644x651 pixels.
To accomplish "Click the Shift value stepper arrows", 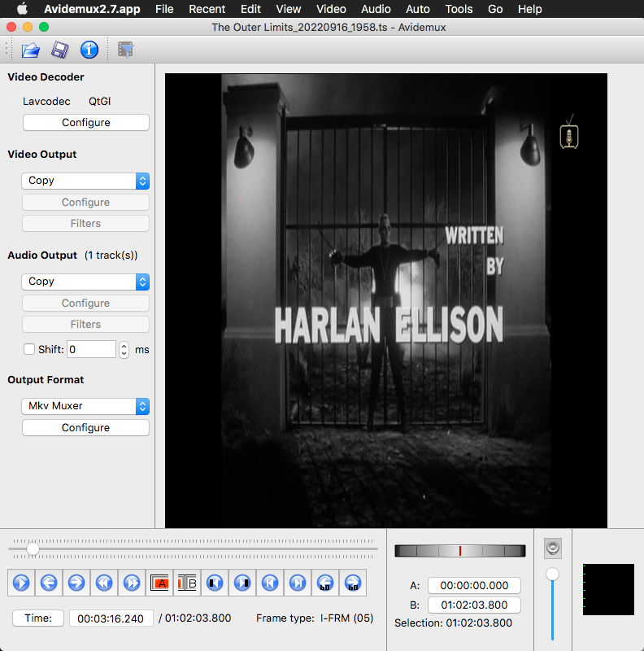I will [124, 350].
